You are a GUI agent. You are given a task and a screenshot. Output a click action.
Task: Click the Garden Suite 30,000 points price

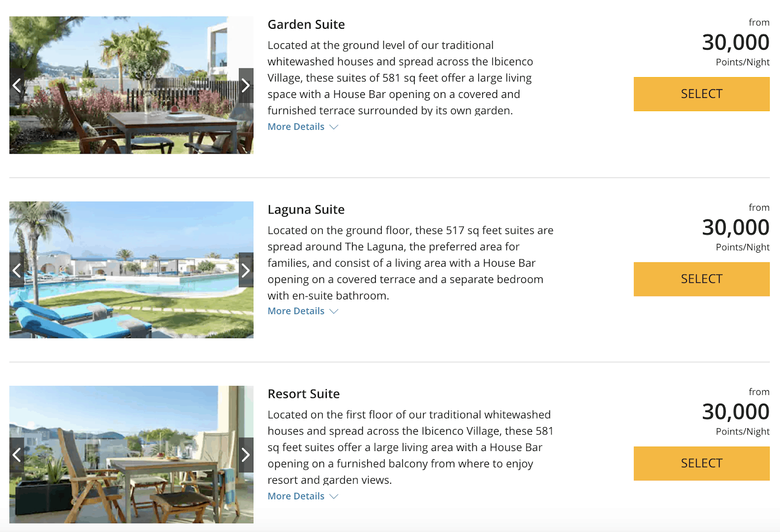point(736,43)
